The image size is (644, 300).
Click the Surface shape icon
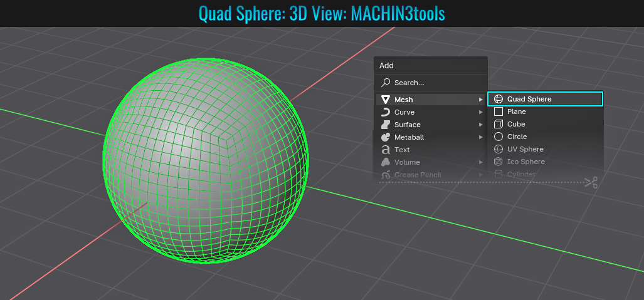click(385, 125)
